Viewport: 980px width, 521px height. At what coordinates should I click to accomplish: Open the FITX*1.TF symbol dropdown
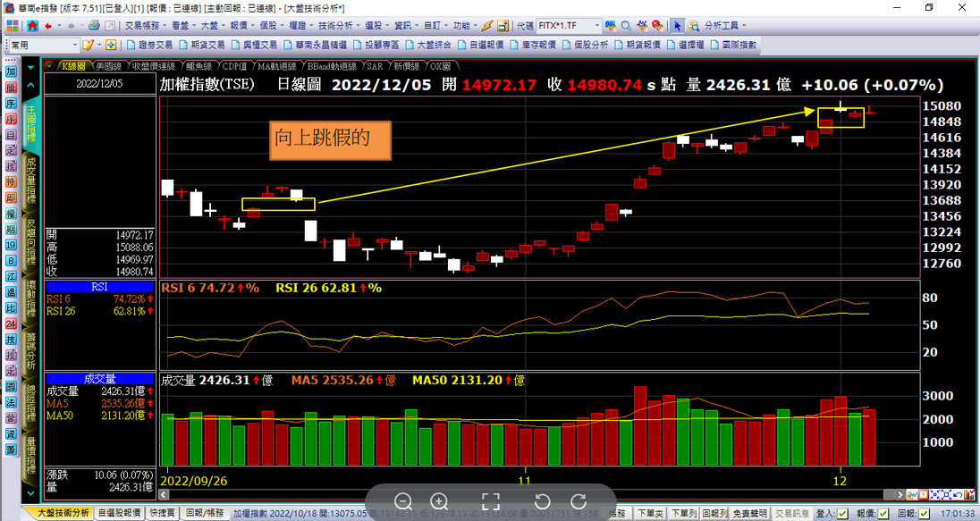tap(598, 26)
